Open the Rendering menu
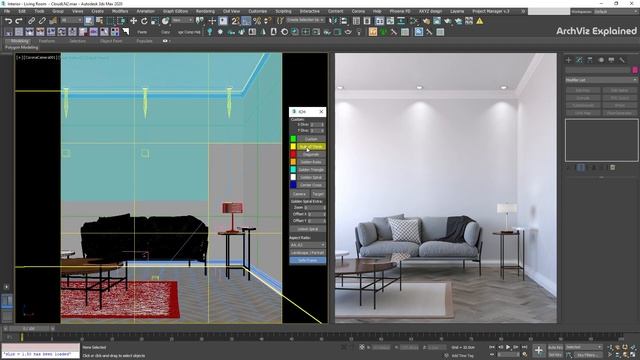 [205, 11]
